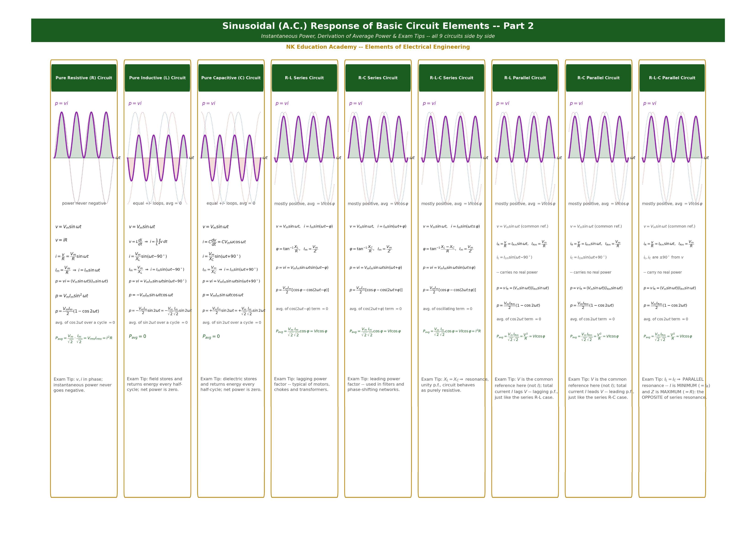Image resolution: width=756 pixels, height=535 pixels.
Task: Click the power waveform graph under R-L Series Circuit
Action: 304,158
